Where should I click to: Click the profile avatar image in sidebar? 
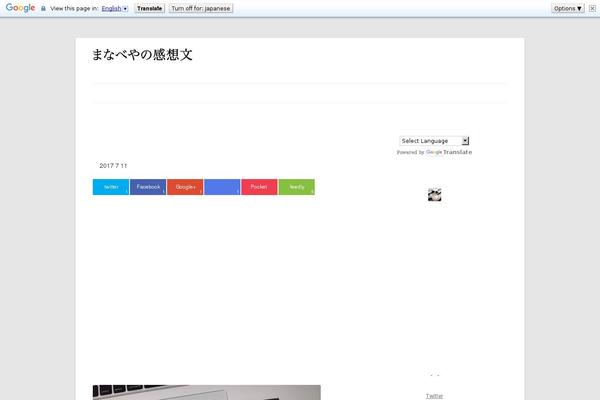(434, 195)
